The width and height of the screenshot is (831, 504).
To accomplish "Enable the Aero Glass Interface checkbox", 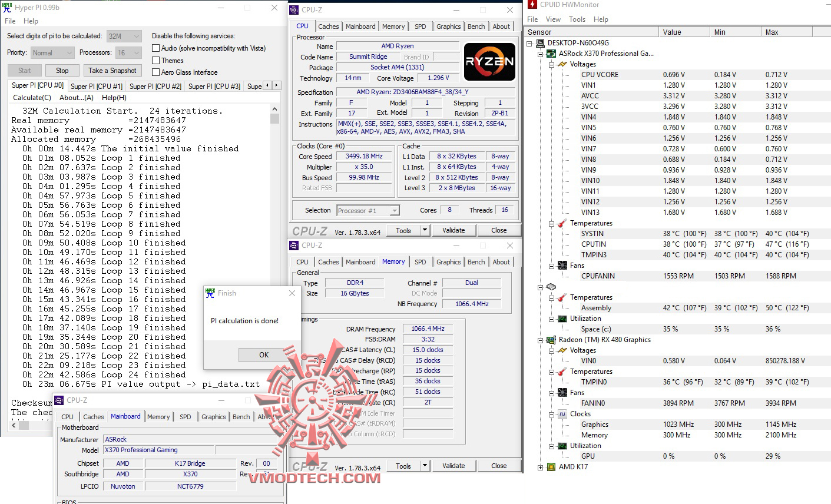I will [x=155, y=72].
